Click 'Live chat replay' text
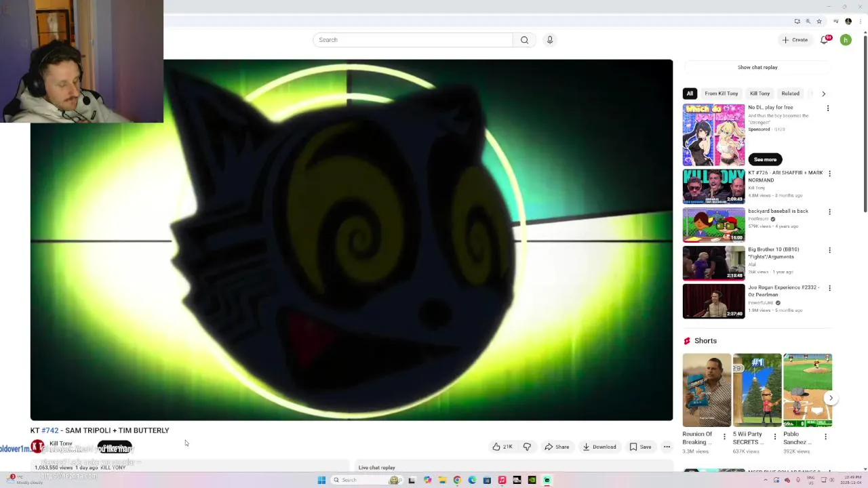 376,468
